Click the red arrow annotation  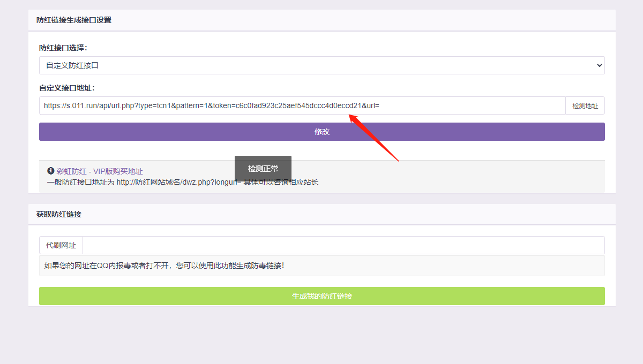click(374, 138)
